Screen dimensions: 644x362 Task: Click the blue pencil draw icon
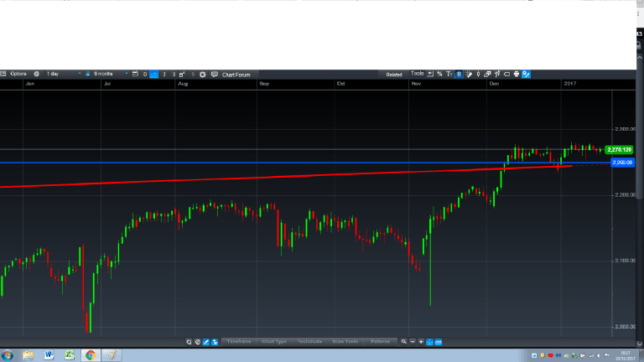pyautogui.click(x=206, y=342)
